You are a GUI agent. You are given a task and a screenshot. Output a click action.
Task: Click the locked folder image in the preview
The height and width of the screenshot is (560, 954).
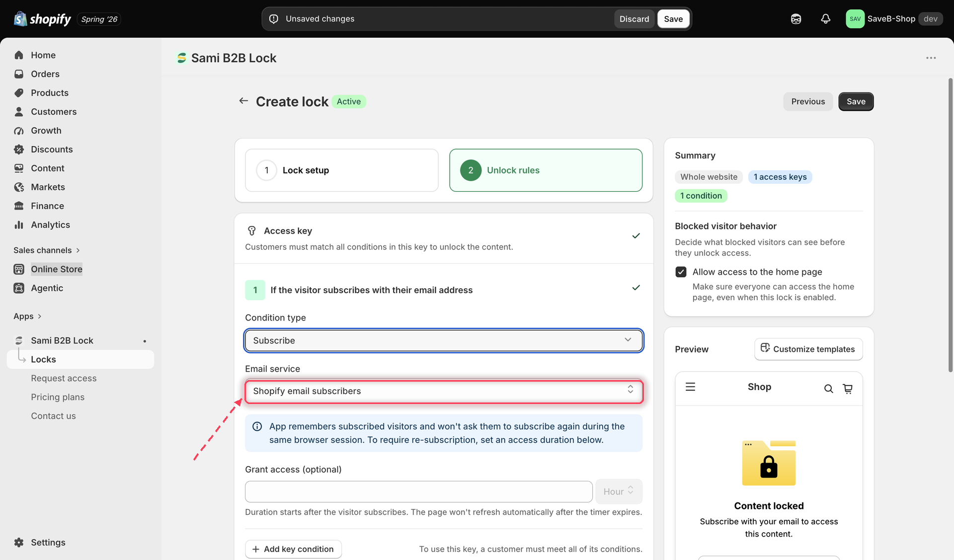769,463
